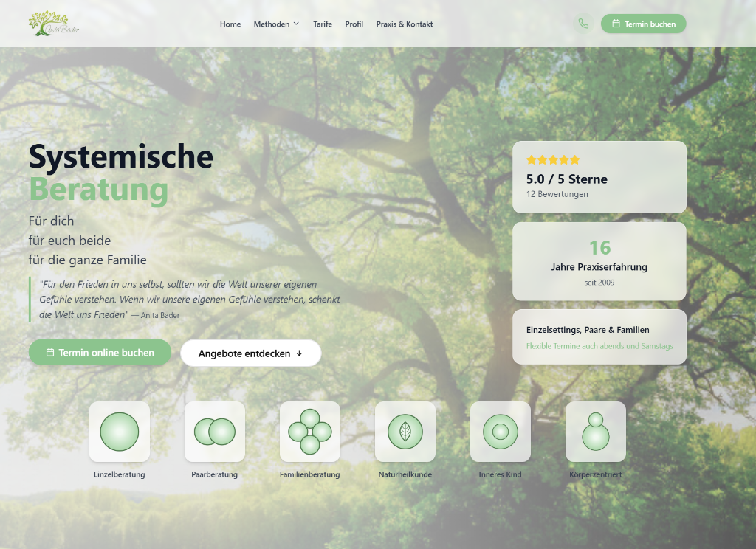The image size is (756, 549).
Task: Click the Naturheilkunde label
Action: tap(405, 474)
